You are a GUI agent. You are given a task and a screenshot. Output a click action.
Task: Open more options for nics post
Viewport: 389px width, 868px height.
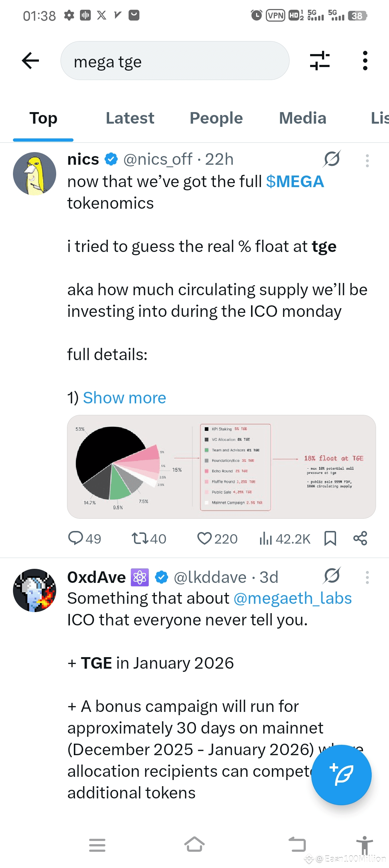[367, 161]
